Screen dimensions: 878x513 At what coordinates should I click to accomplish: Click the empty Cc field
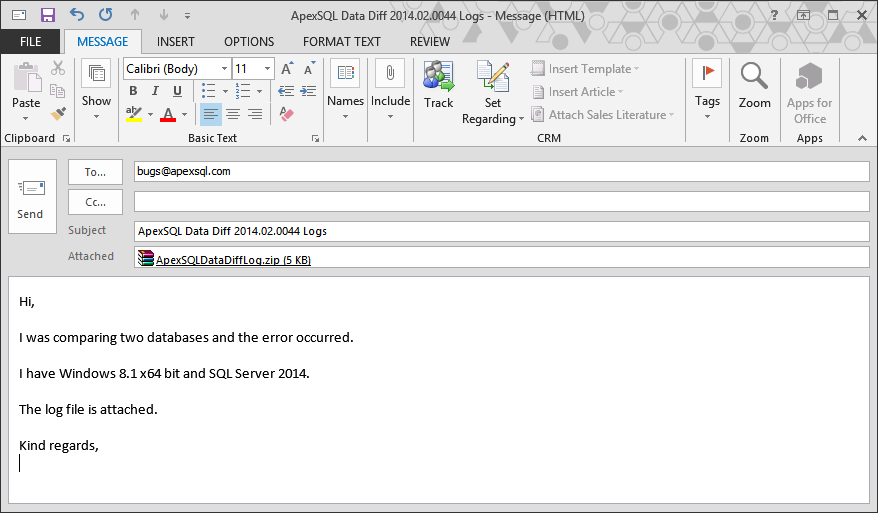[x=501, y=202]
